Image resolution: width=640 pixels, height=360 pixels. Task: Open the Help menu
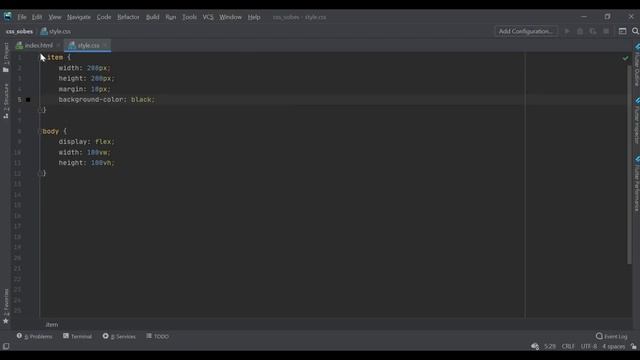(x=254, y=17)
